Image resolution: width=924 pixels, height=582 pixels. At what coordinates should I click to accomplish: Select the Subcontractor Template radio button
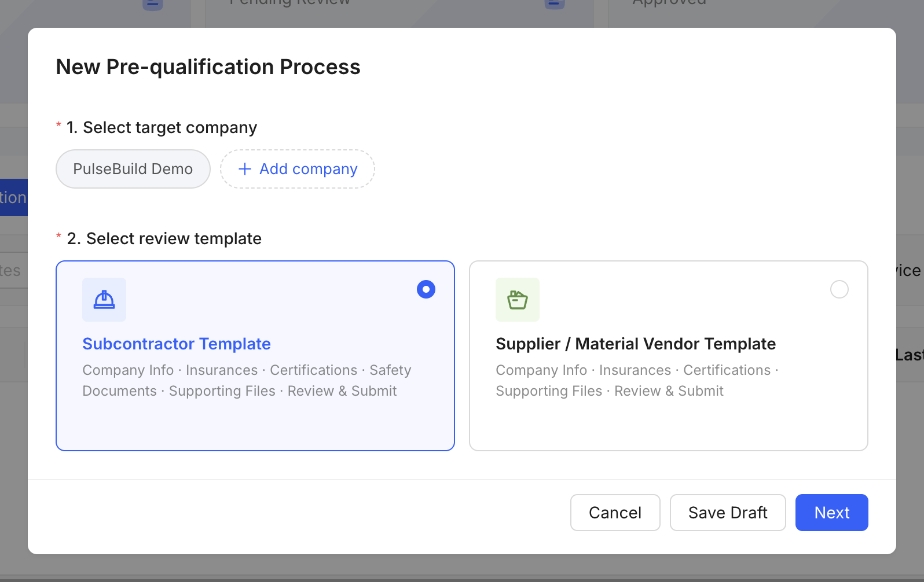426,289
